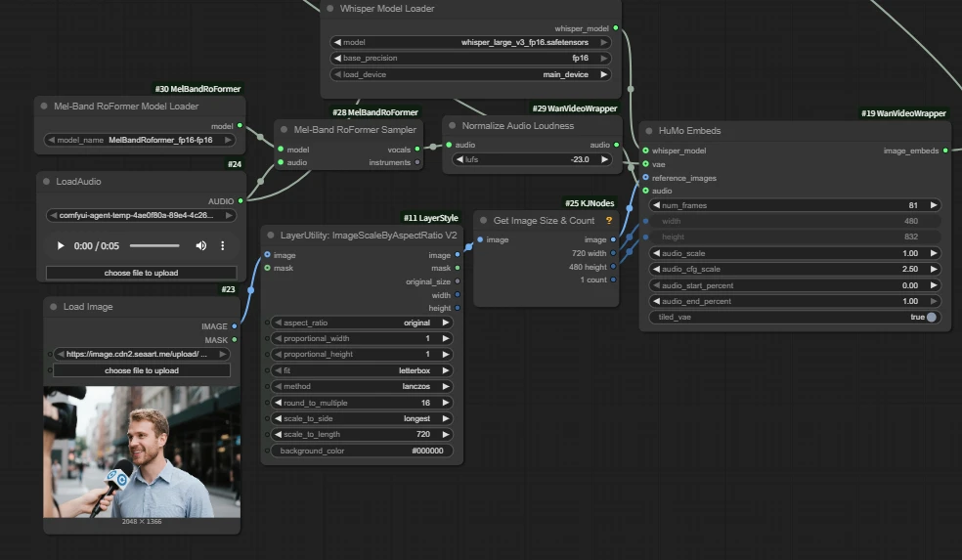Collapse the Load Image node
The width and height of the screenshot is (962, 560).
pyautogui.click(x=52, y=307)
